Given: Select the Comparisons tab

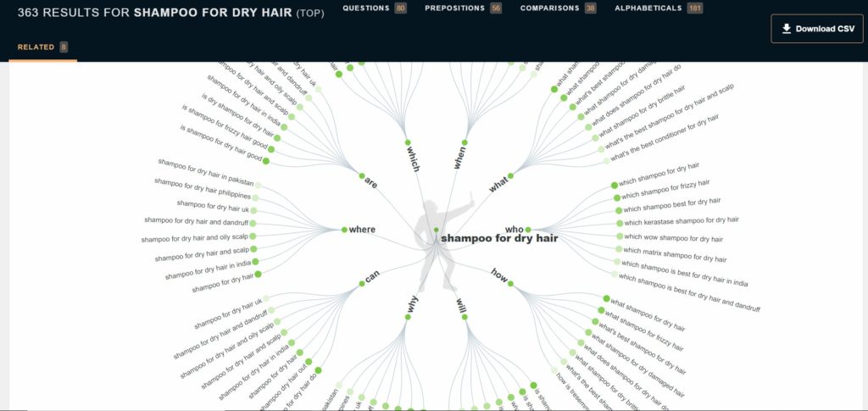Looking at the screenshot, I should pos(550,8).
